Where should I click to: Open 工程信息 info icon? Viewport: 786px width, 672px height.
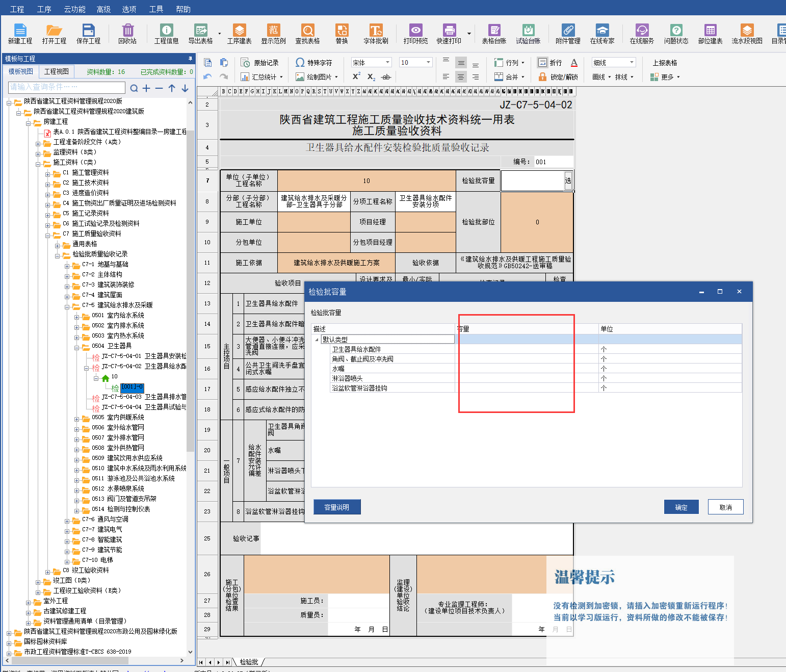[x=166, y=34]
